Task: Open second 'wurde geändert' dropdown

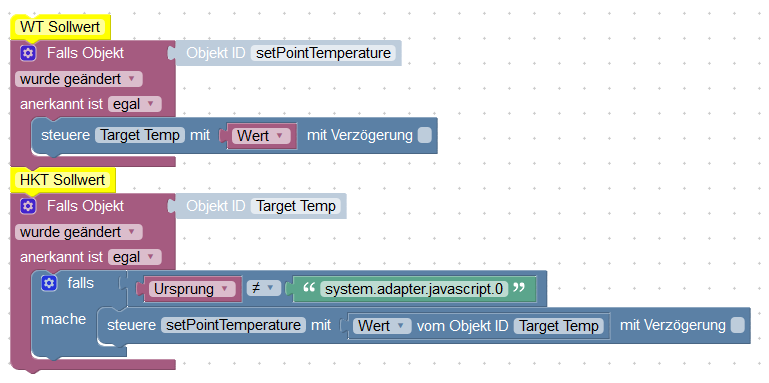Action: pos(78,232)
